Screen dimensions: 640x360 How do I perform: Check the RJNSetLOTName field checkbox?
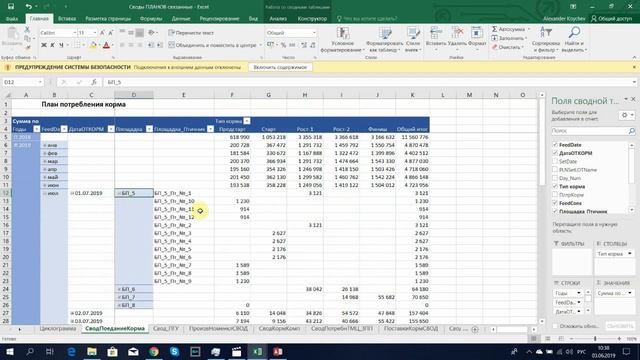pyautogui.click(x=555, y=170)
